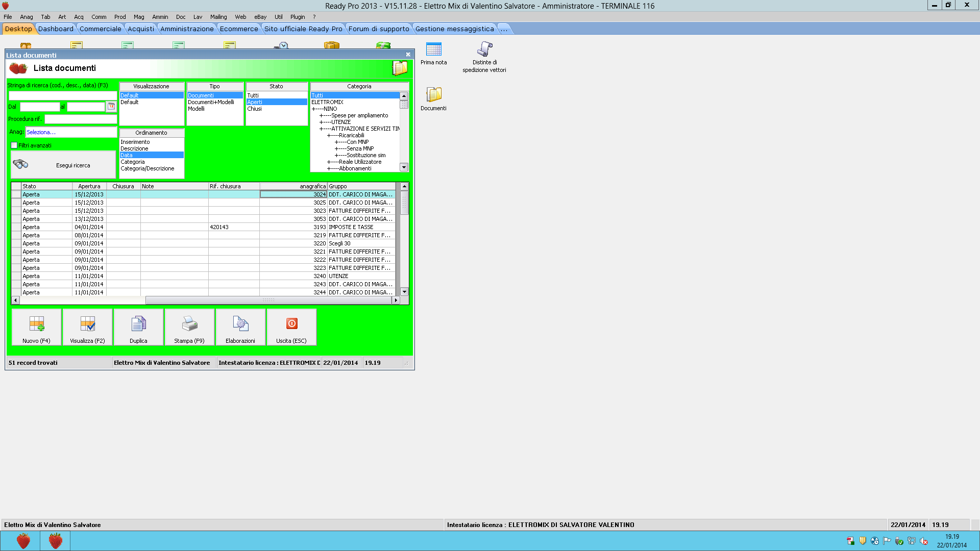Click the second strawberry taskbar icon
This screenshot has height=551, width=980.
coord(55,541)
